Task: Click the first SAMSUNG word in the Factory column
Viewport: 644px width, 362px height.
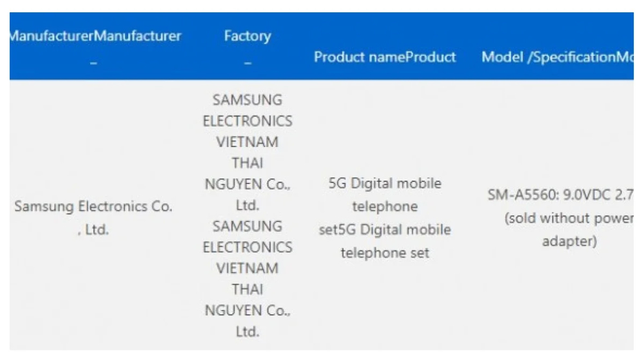Action: (248, 100)
